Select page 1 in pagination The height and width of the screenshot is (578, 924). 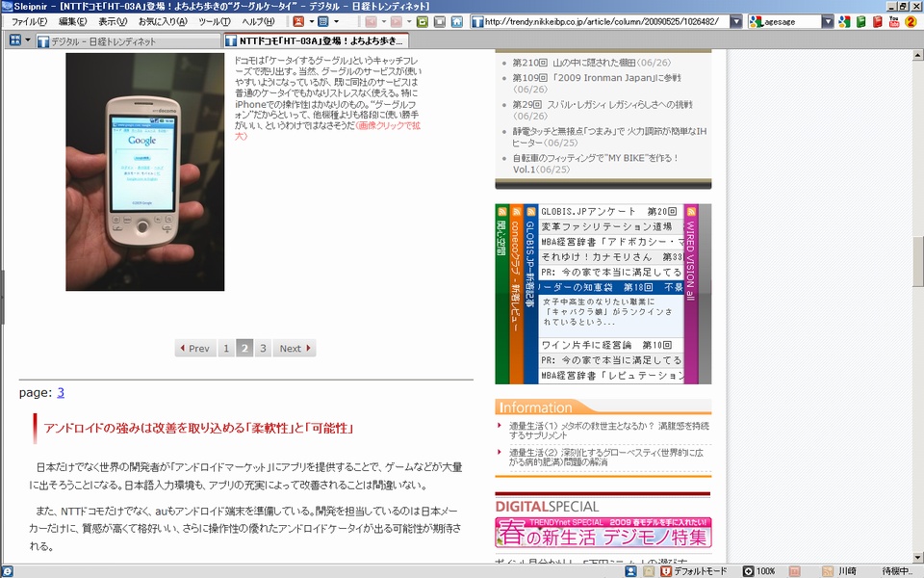pos(225,348)
